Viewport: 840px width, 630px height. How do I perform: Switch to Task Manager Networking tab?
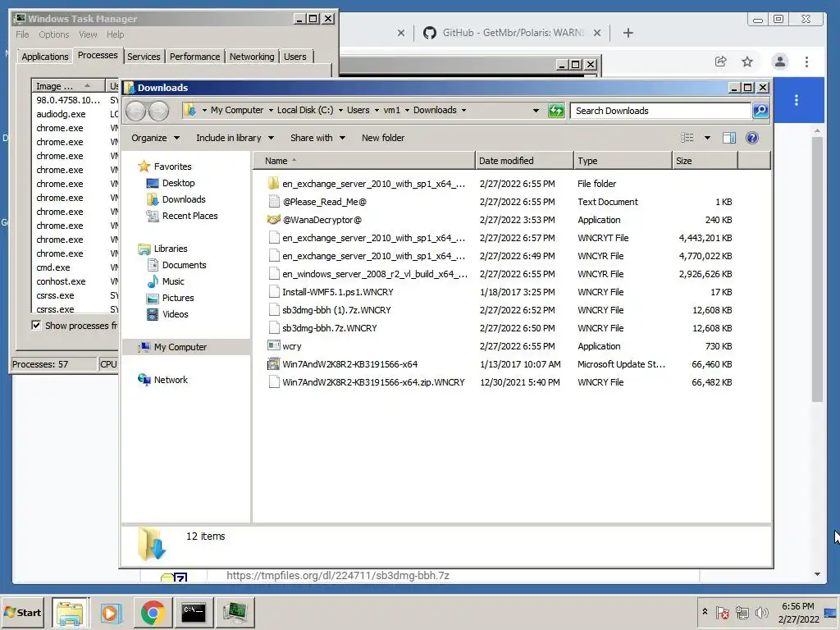coord(252,57)
